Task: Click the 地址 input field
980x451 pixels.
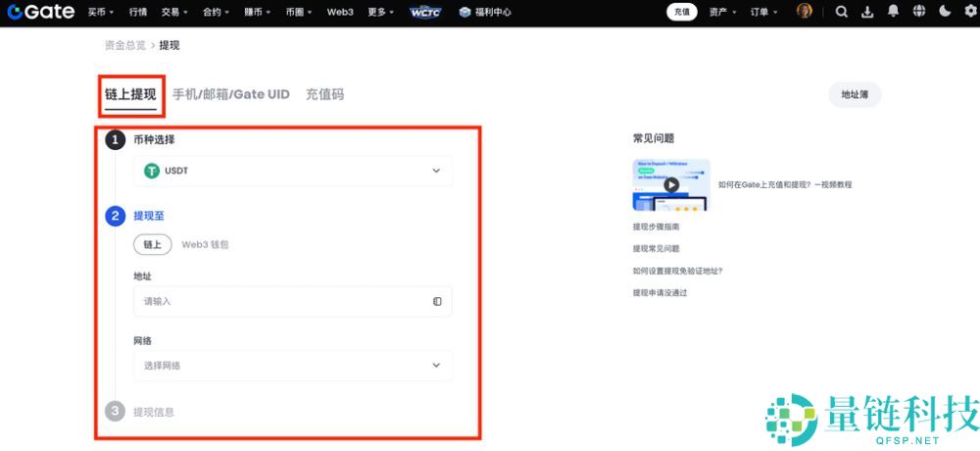Action: tap(292, 302)
